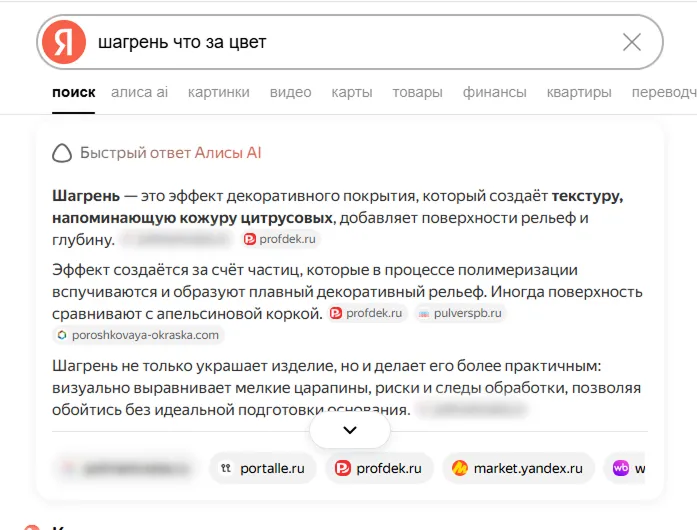The width and height of the screenshot is (697, 530).
Task: Open portalle.ru chip in bottom row
Action: (263, 468)
